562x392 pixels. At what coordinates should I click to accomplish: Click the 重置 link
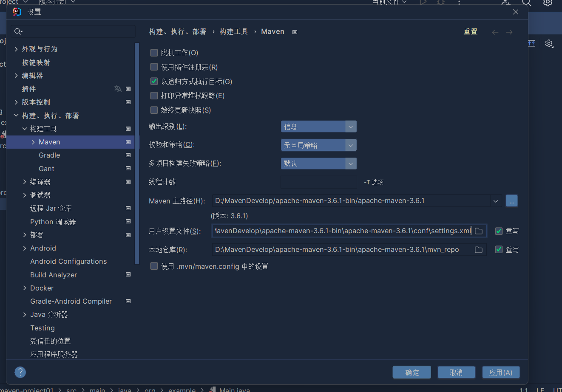pos(471,32)
